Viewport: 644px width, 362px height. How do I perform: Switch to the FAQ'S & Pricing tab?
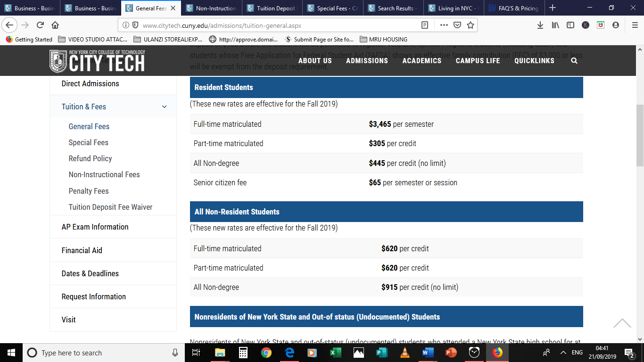click(514, 8)
